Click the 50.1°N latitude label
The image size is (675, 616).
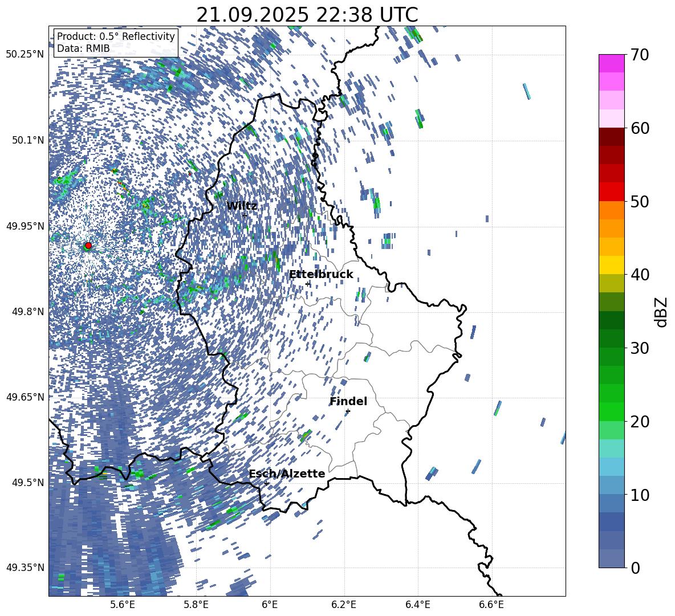pyautogui.click(x=27, y=140)
